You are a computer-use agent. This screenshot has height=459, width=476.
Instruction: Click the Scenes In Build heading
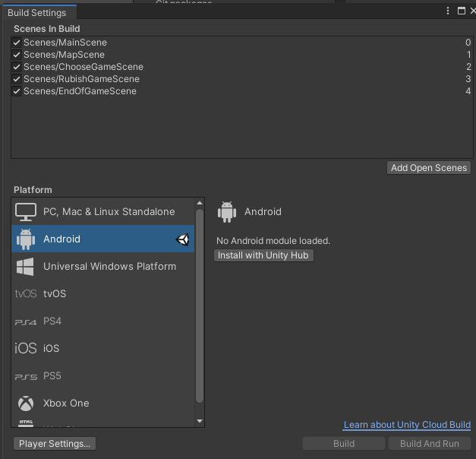pos(47,29)
